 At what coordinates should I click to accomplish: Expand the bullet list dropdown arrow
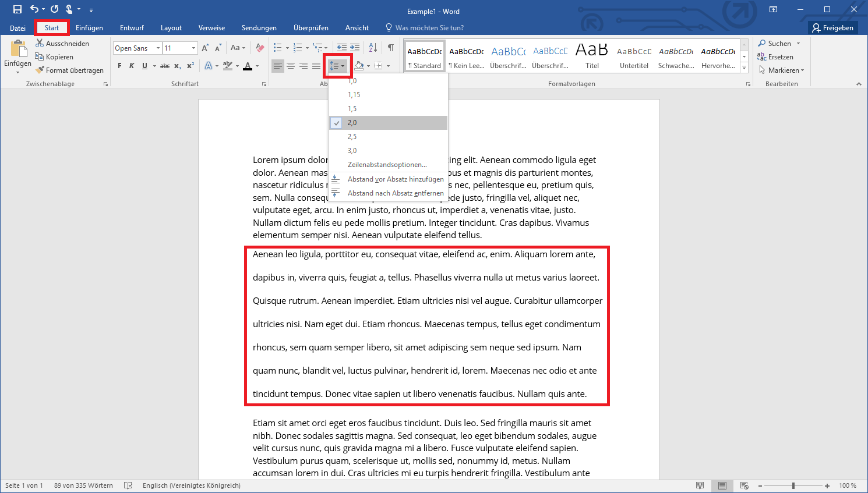287,48
